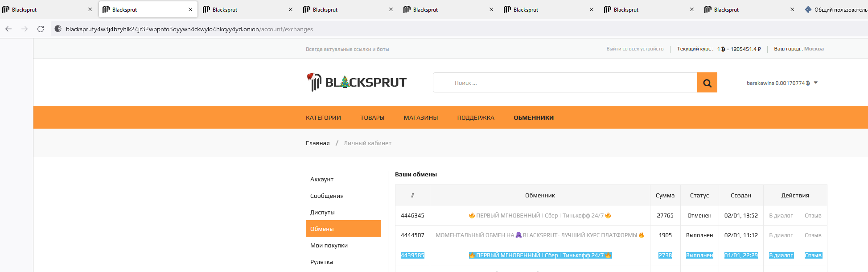The width and height of the screenshot is (868, 272).
Task: Click the orange search magnifier button
Action: [x=707, y=83]
